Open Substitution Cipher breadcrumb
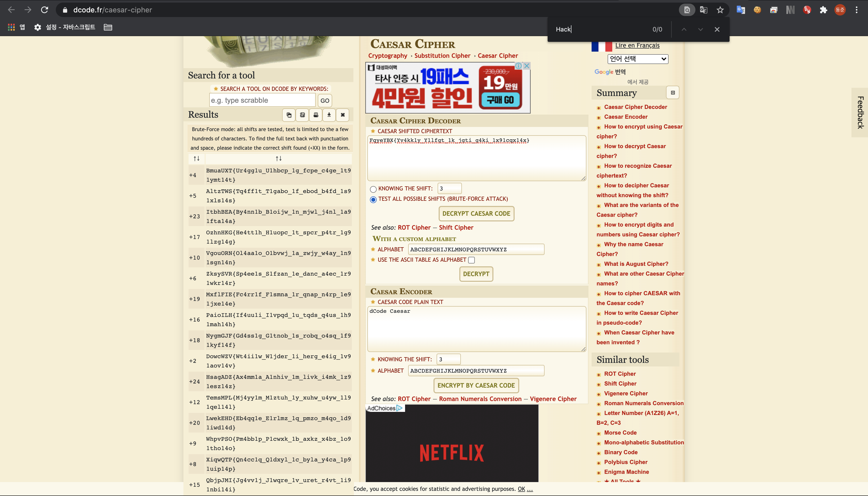The height and width of the screenshot is (496, 868). [442, 55]
